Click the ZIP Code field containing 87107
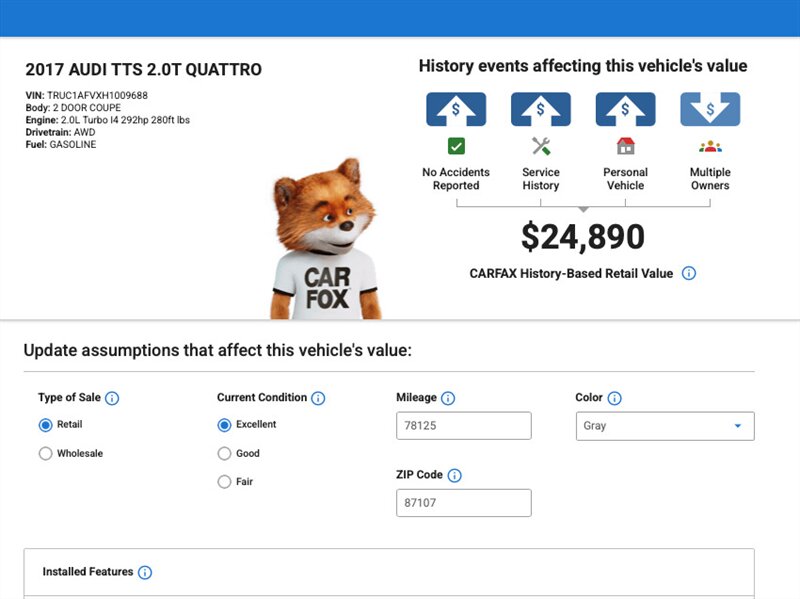The height and width of the screenshot is (599, 800). click(463, 503)
